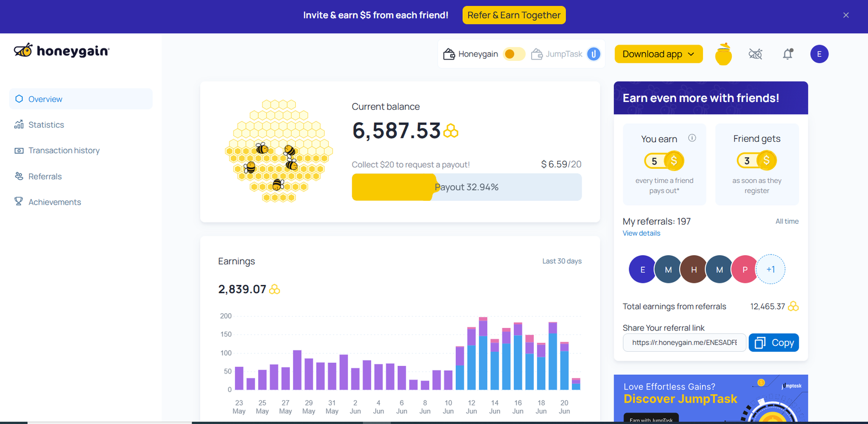This screenshot has width=868, height=424.
Task: Click the blue JumpTask round logo
Action: click(x=593, y=54)
